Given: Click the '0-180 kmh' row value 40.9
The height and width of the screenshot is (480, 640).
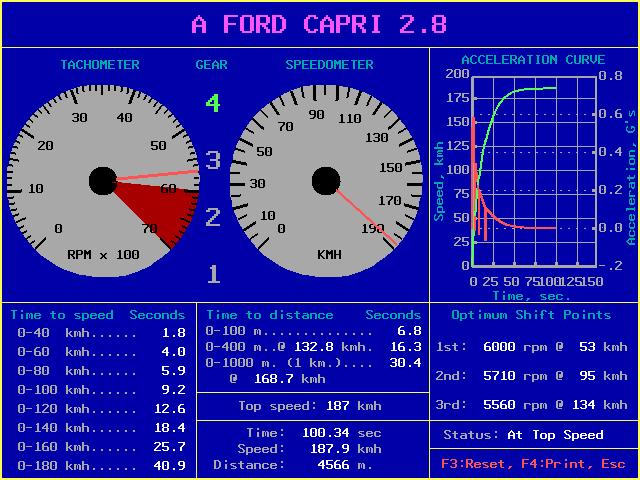Looking at the screenshot, I should tap(170, 465).
